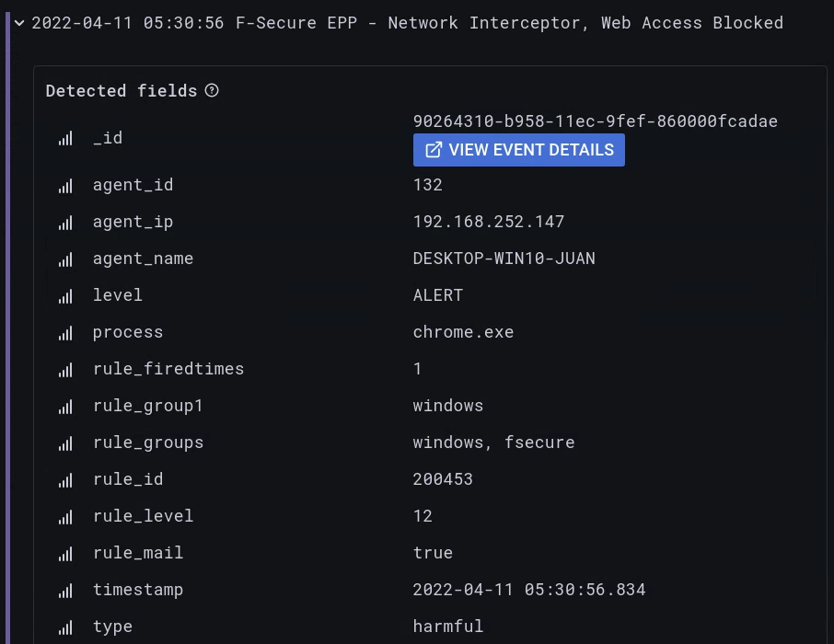Open stats for rule_firedtimes field
This screenshot has height=644, width=834.
click(x=65, y=370)
